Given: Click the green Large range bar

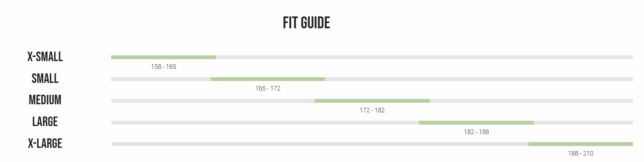Looking at the screenshot, I should tap(476, 123).
